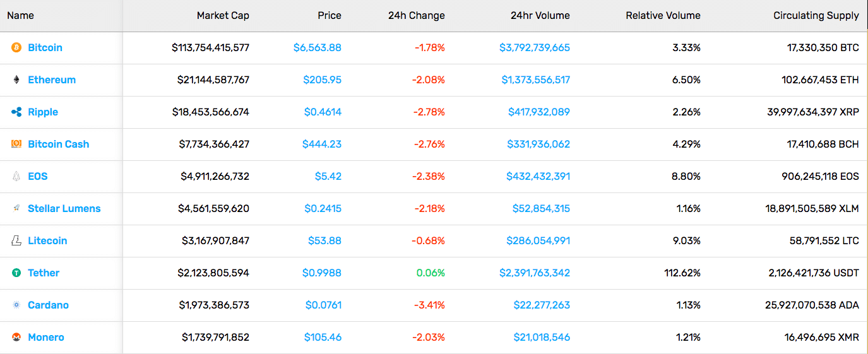The image size is (868, 354).
Task: Sort by 24h Change column header
Action: pyautogui.click(x=417, y=15)
